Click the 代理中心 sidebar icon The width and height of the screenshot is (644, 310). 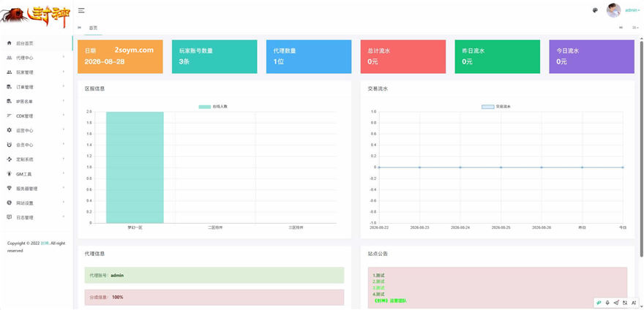coord(10,58)
